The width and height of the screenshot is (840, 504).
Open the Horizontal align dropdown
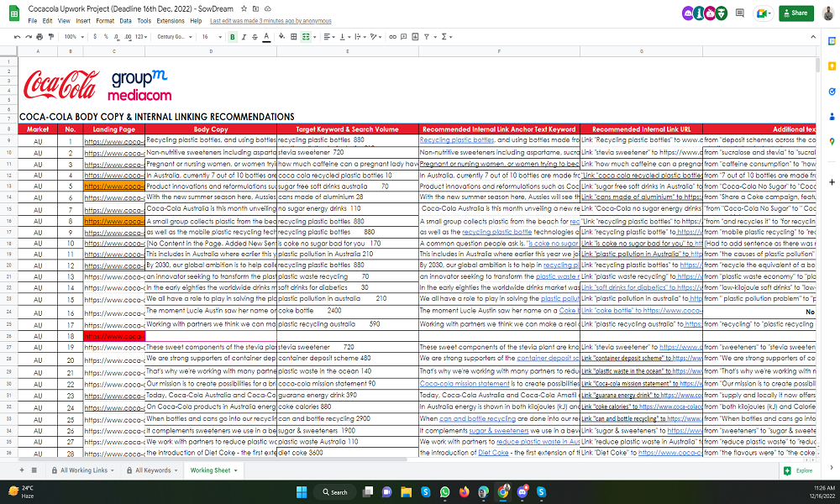point(329,37)
